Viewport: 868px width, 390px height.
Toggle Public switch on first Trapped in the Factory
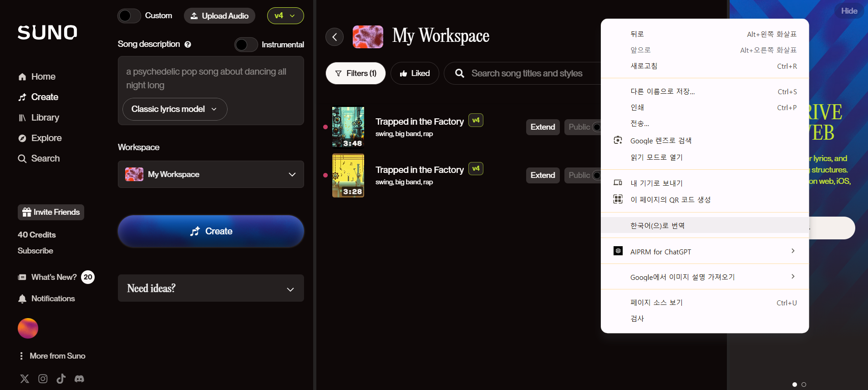[596, 127]
